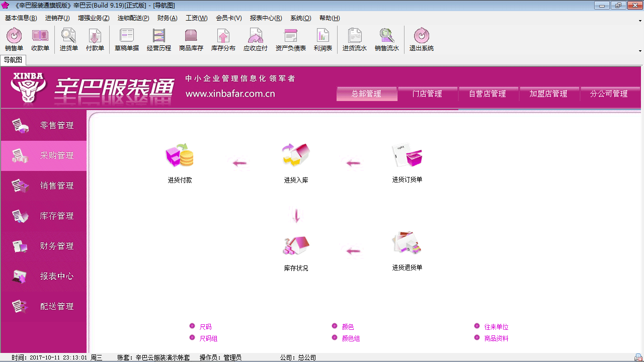Switch to 总部管理 tab
The height and width of the screenshot is (362, 644).
click(x=367, y=94)
